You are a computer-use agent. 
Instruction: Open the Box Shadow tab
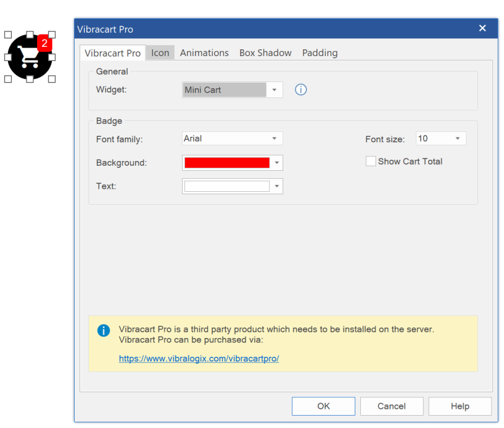tap(265, 52)
